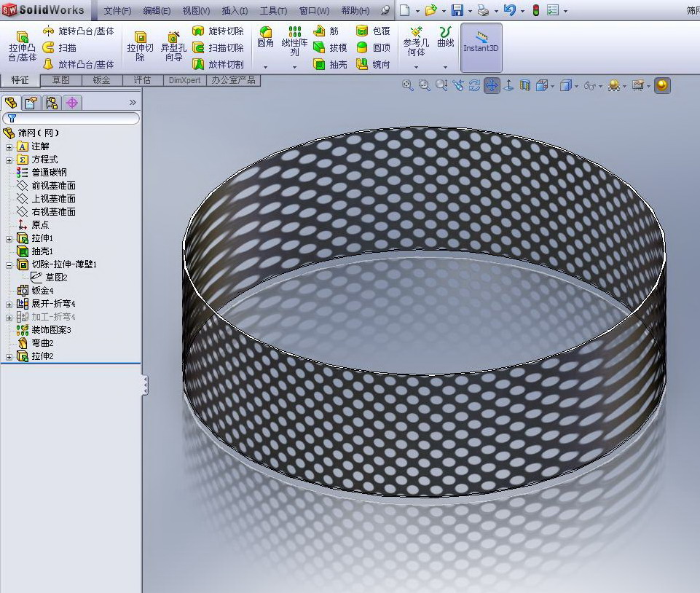Viewport: 700px width, 593px height.
Task: Click the Open file folder icon
Action: 430,10
